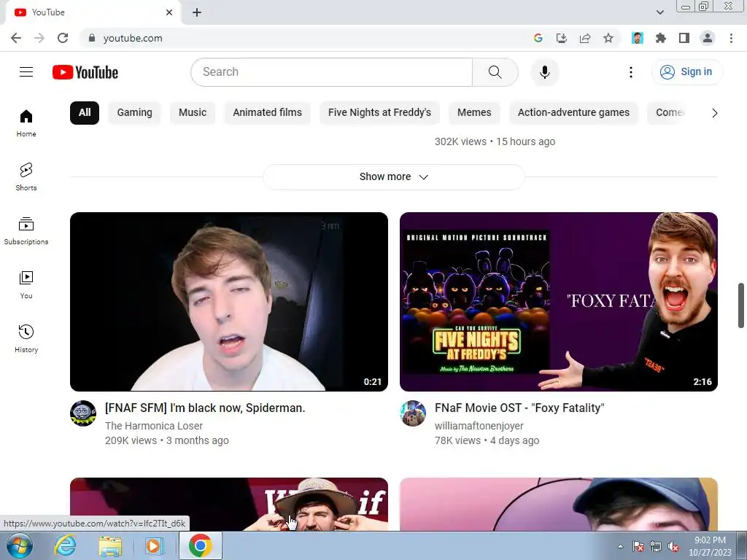
Task: Open YouTube settings three-dot menu
Action: pos(631,72)
